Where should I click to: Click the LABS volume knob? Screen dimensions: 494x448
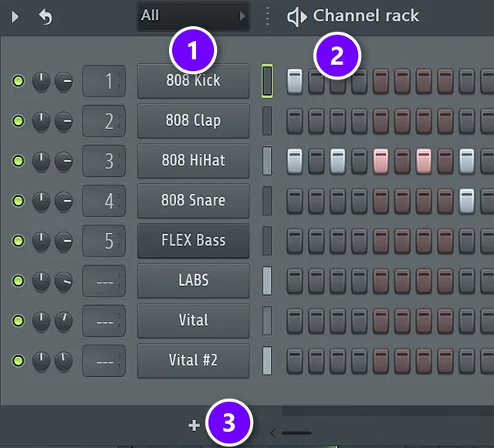coord(63,280)
